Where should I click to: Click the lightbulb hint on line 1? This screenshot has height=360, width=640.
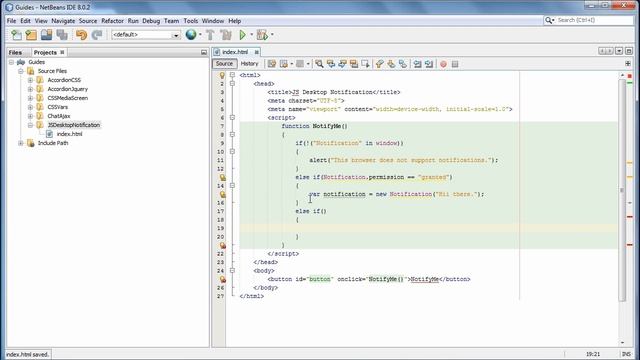(222, 75)
